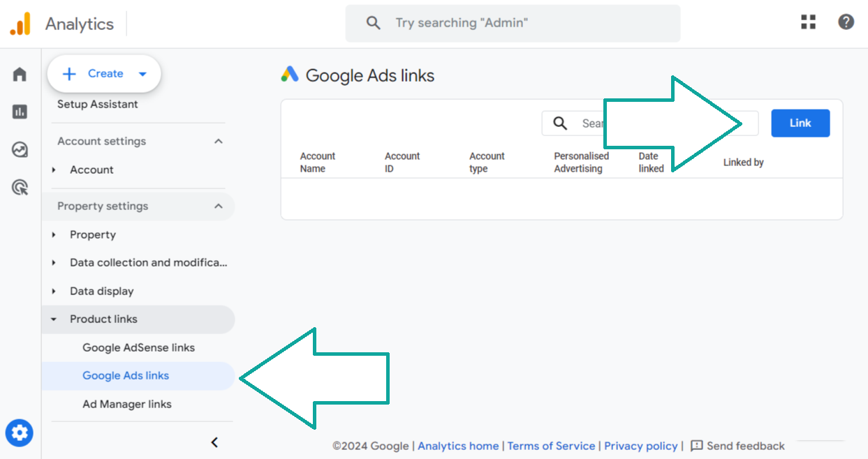Viewport: 868px width, 459px height.
Task: Click the Account type column header
Action: pos(487,163)
